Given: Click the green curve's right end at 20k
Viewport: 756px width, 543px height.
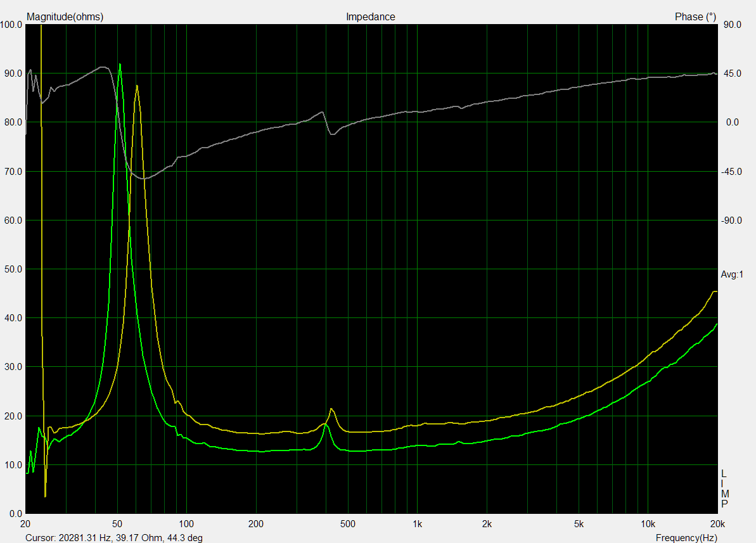Looking at the screenshot, I should tap(717, 324).
